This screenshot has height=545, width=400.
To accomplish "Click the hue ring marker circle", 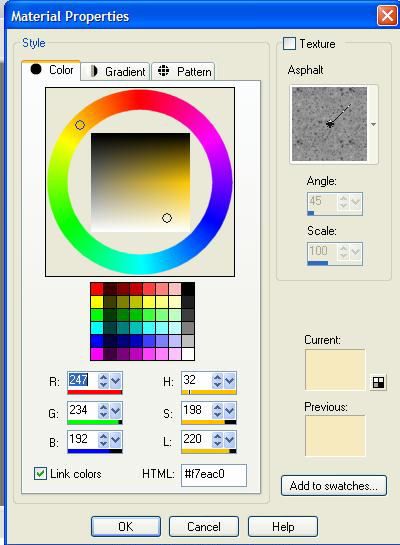I will click(x=80, y=125).
